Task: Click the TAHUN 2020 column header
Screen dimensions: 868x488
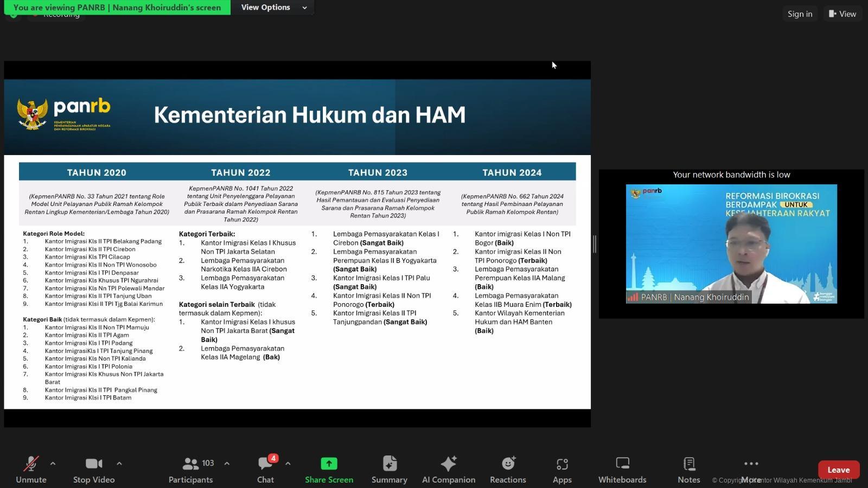Action: 97,172
